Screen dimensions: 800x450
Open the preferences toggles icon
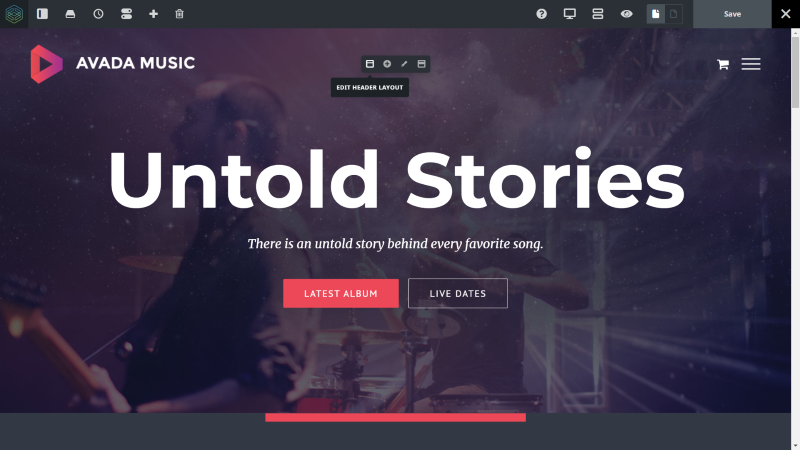(x=127, y=14)
